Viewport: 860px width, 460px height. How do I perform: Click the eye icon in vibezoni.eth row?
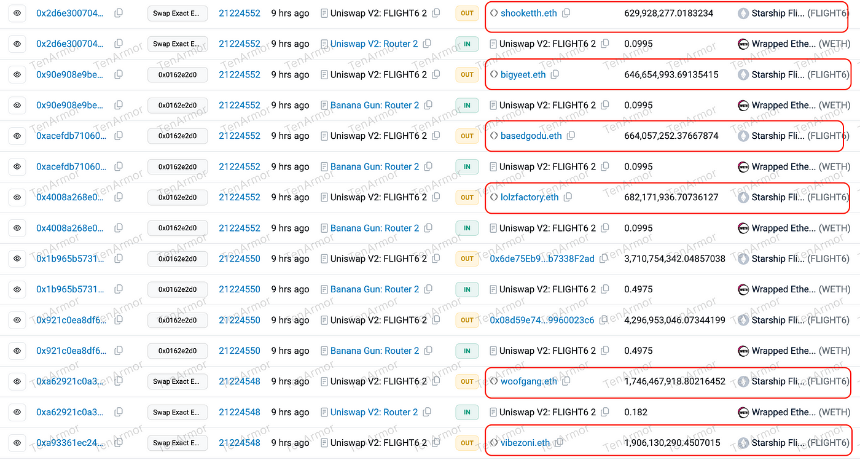click(17, 442)
